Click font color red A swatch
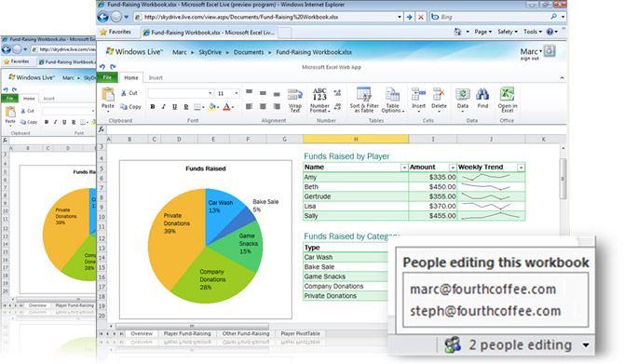 pyautogui.click(x=226, y=107)
